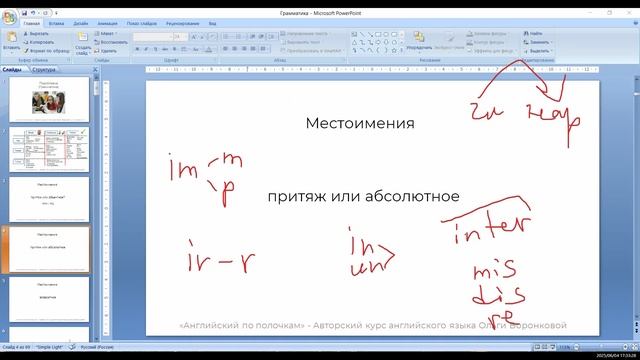Screen dimensions: 640x360
Task: Select the star shape in the shapes gallery
Action: pos(394,50)
